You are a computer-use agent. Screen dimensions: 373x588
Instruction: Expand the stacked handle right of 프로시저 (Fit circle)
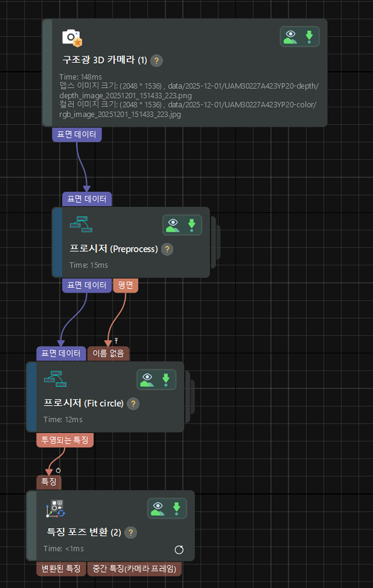(x=190, y=397)
